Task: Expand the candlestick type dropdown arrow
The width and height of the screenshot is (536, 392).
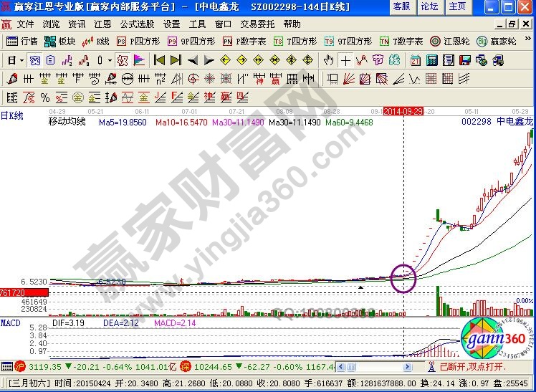Action: [109, 60]
